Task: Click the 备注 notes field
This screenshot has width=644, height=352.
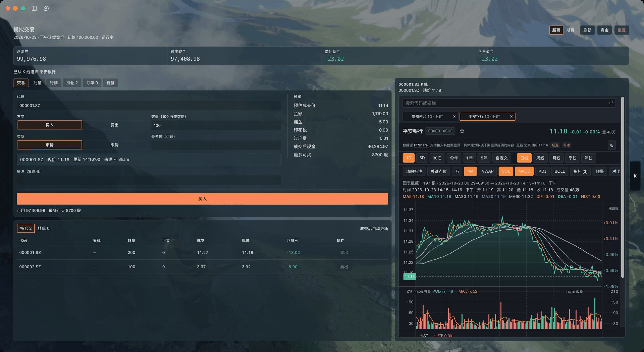Action: pos(149,180)
